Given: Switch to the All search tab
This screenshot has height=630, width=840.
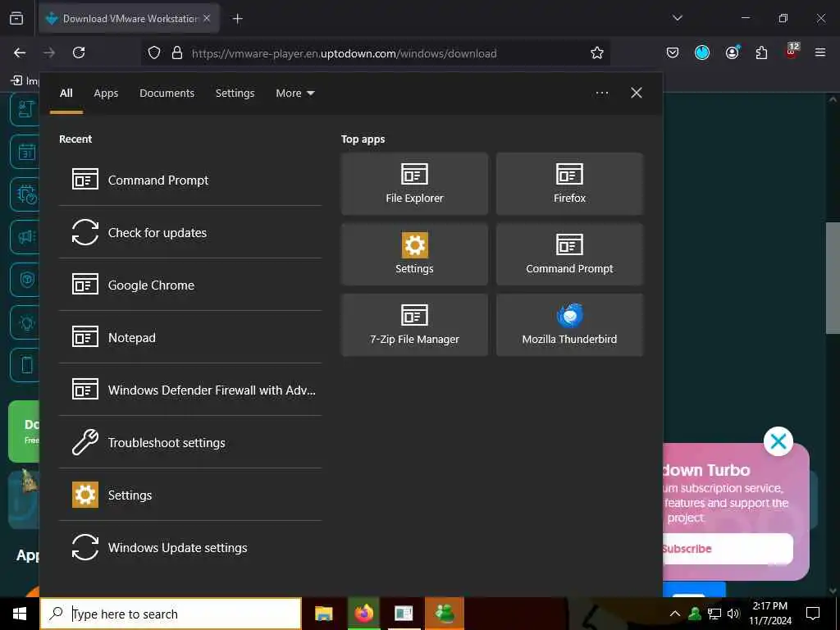Looking at the screenshot, I should [66, 94].
